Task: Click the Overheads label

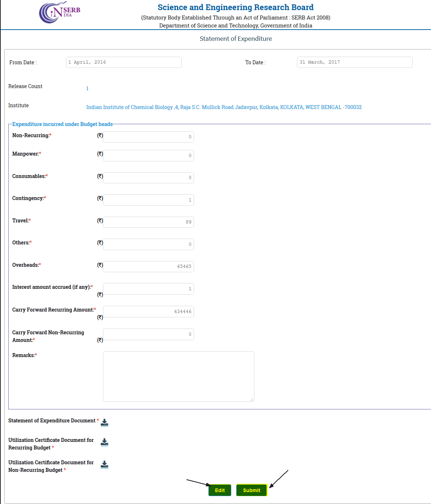Action: click(27, 265)
